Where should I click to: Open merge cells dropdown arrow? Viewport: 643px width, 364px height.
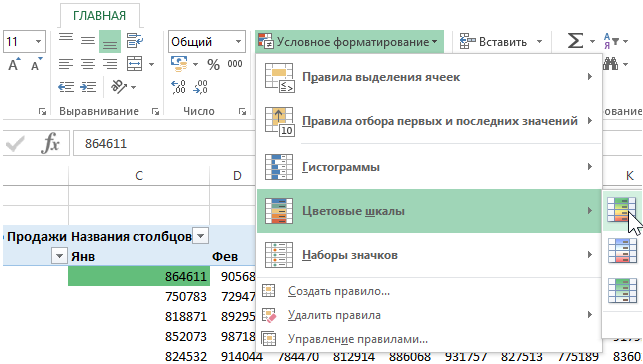tap(151, 64)
